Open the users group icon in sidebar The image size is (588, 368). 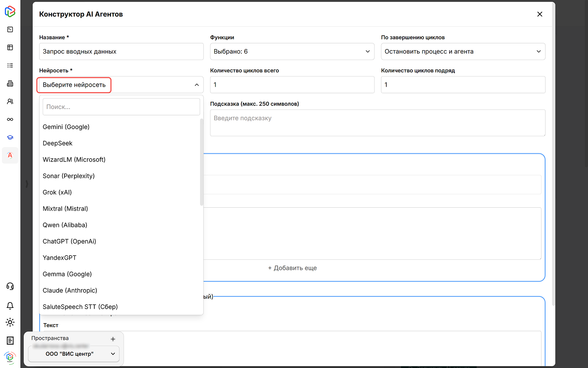click(x=10, y=101)
